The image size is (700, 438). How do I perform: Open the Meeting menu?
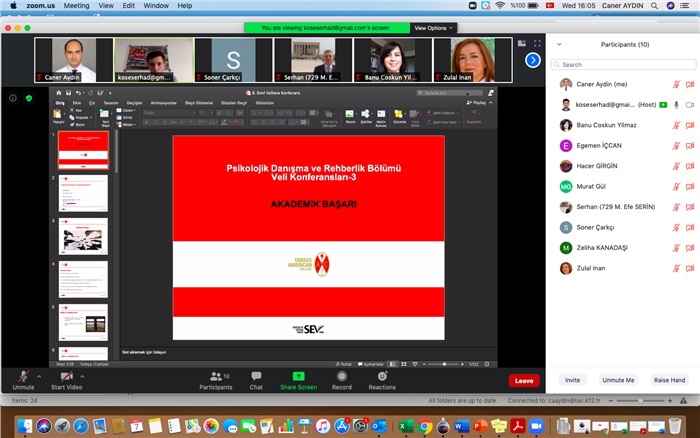pyautogui.click(x=76, y=6)
